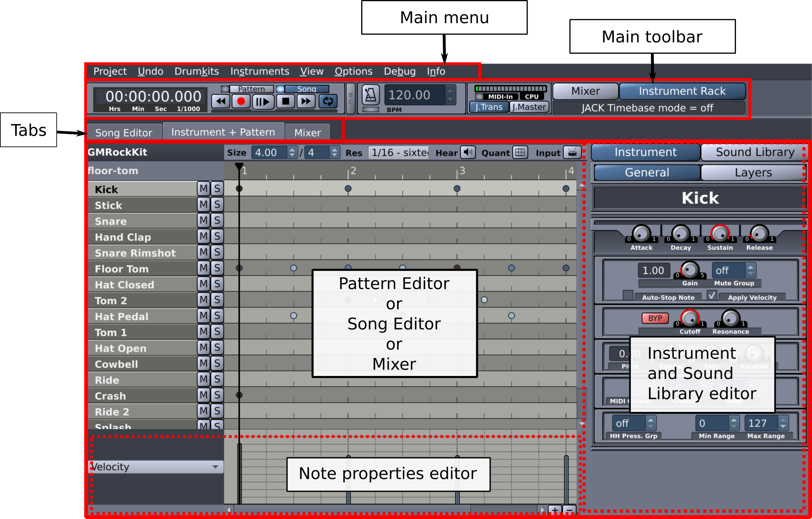This screenshot has width=812, height=519.
Task: Click the record button in transport controls
Action: [x=241, y=101]
